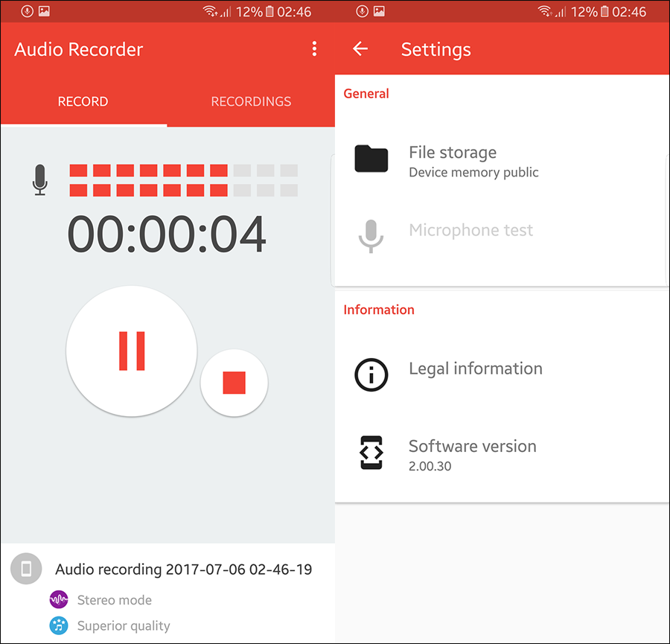Expand the General settings section

tap(366, 93)
